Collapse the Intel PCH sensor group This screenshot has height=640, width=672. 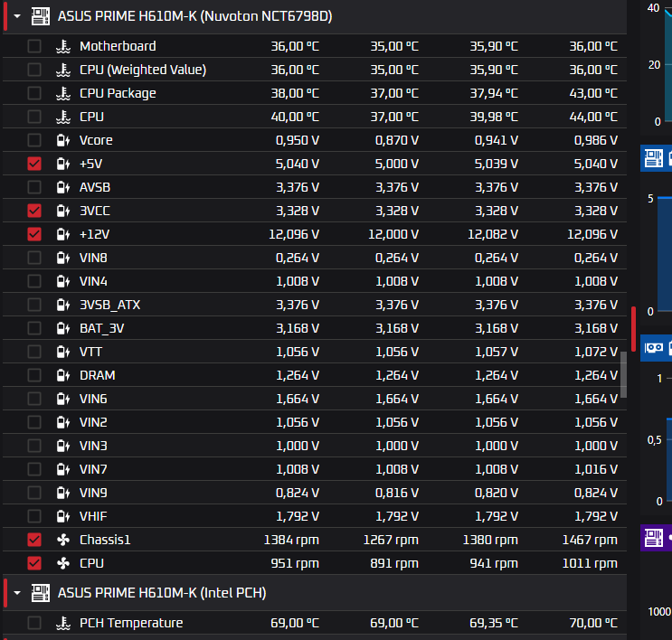pyautogui.click(x=17, y=593)
